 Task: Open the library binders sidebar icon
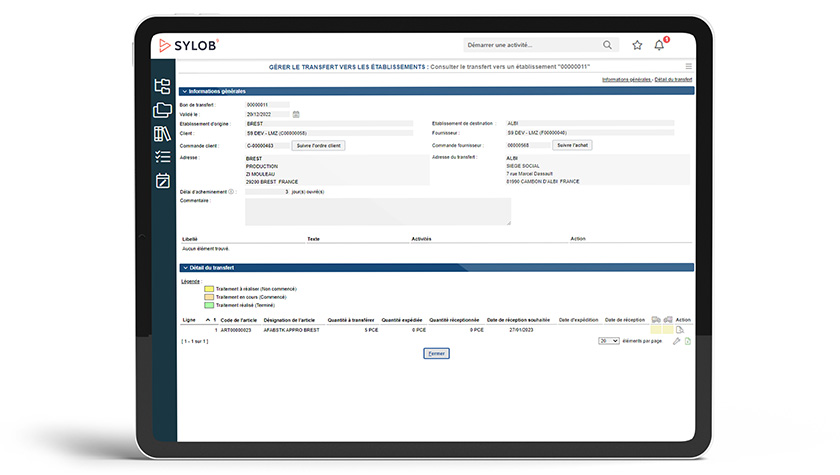coord(162,133)
